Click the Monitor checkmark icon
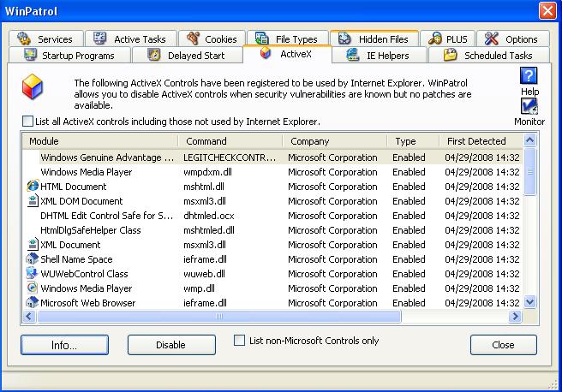This screenshot has height=392, width=562. [x=529, y=107]
